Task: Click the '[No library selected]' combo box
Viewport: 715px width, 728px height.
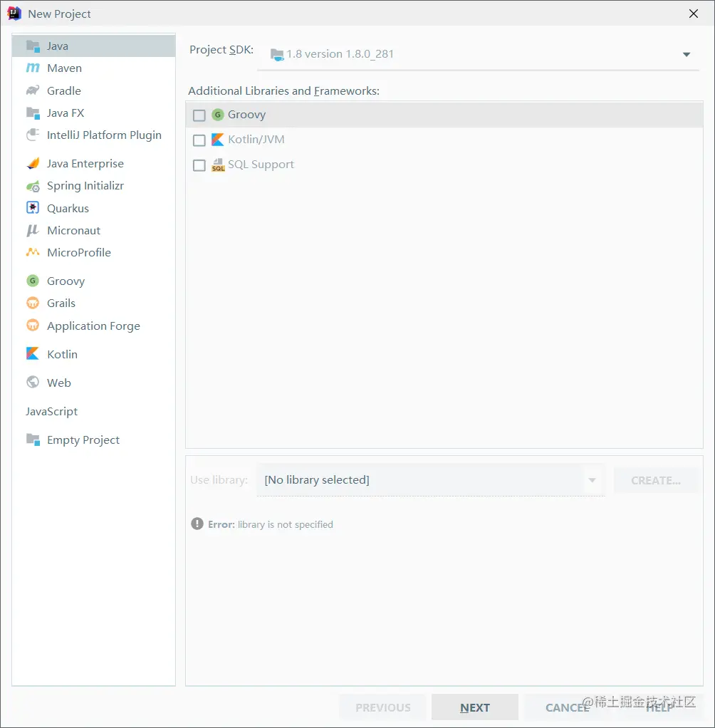Action: (431, 479)
